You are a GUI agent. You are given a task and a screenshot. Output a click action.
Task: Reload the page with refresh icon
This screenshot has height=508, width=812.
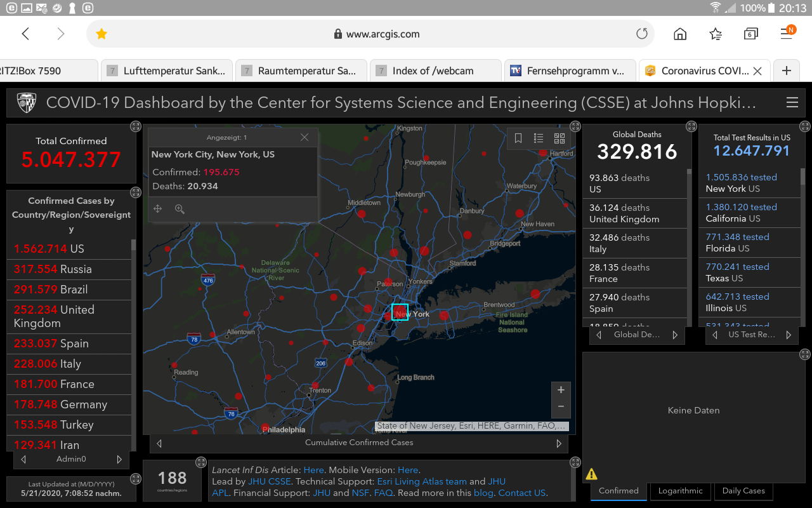point(641,34)
